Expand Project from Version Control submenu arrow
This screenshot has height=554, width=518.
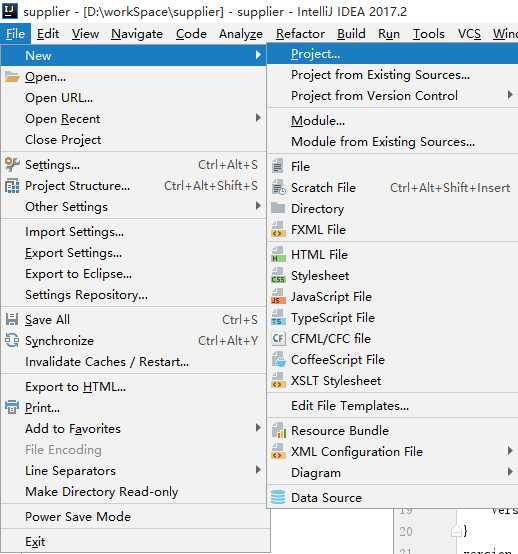pyautogui.click(x=510, y=95)
